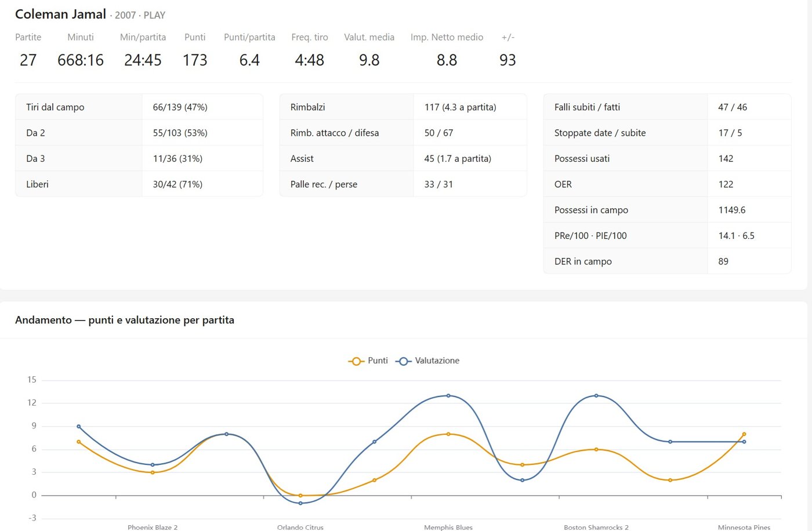
Task: Select the Punti point above Minnesota Pines
Action: (744, 434)
